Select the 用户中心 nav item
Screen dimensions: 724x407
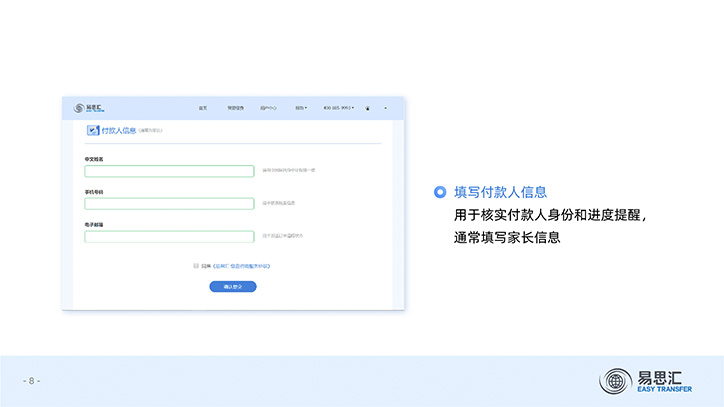pos(268,107)
